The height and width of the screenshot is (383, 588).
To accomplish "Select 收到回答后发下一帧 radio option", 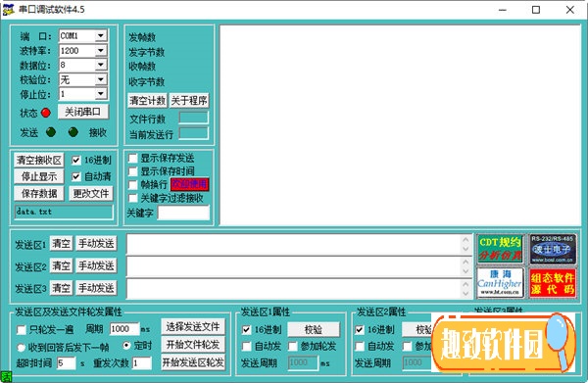I will (21, 348).
